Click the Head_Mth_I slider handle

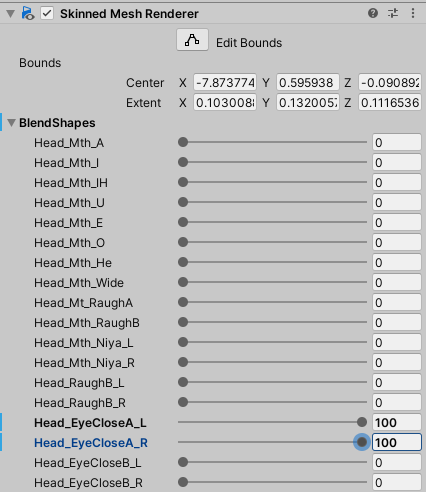pos(183,162)
